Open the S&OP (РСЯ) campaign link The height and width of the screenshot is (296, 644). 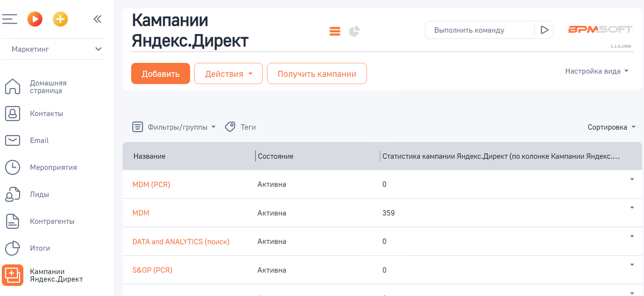pos(152,270)
